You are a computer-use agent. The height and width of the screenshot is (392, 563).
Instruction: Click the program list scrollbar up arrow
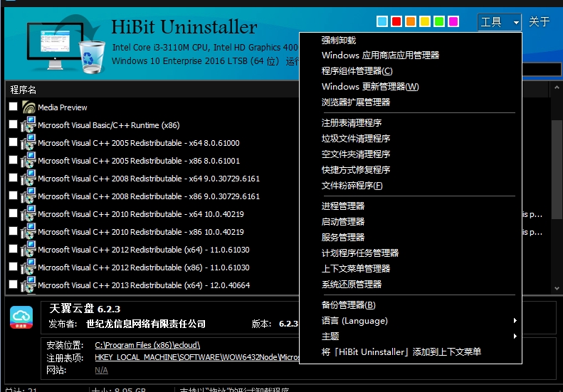(x=557, y=88)
